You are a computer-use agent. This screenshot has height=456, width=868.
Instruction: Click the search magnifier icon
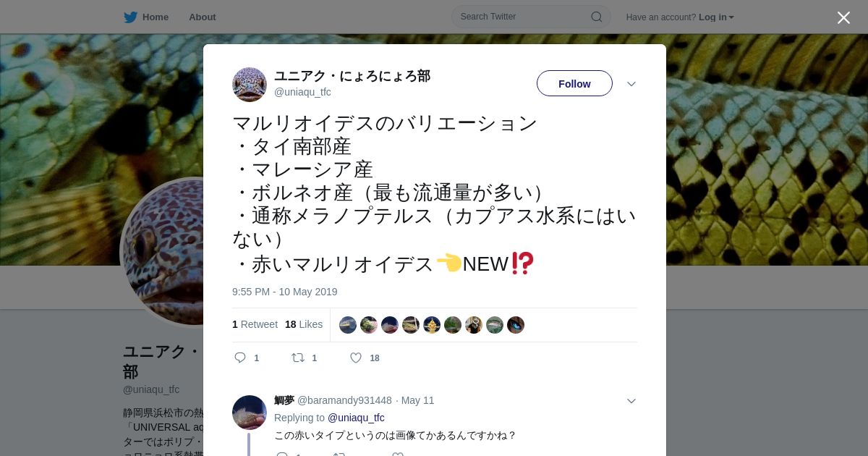tap(596, 17)
